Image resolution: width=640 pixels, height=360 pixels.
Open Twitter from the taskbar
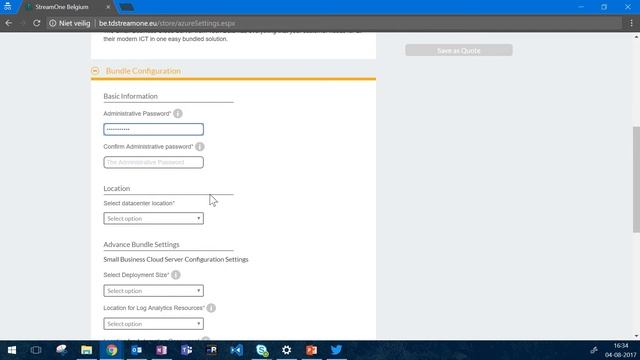(x=336, y=350)
